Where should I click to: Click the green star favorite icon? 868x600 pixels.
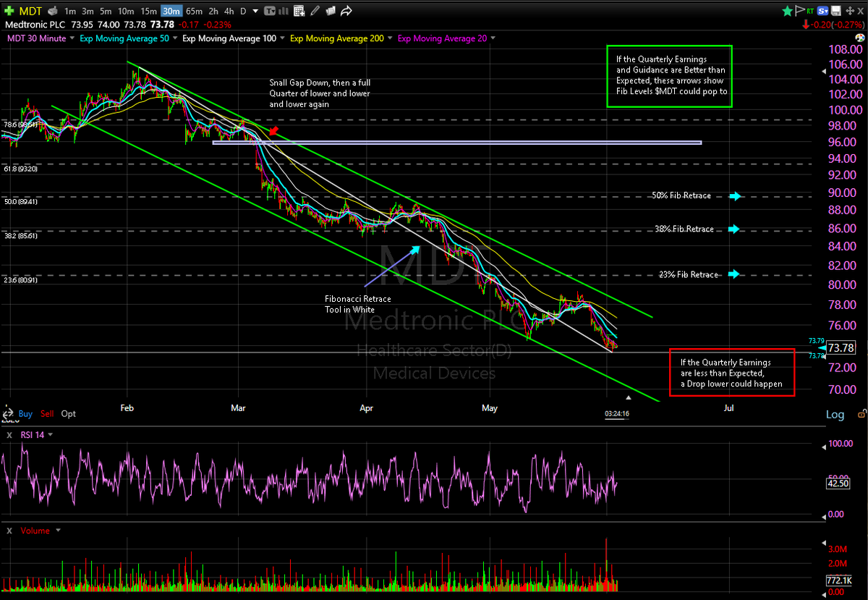click(x=788, y=11)
